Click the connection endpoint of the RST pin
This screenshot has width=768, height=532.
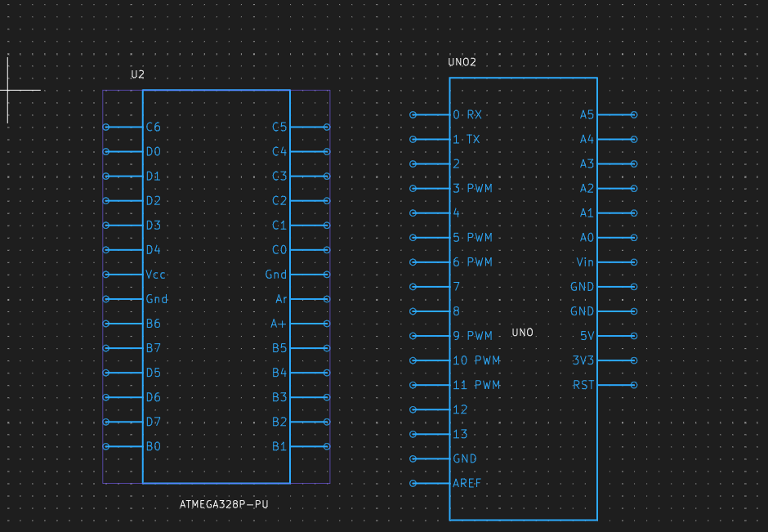[634, 385]
